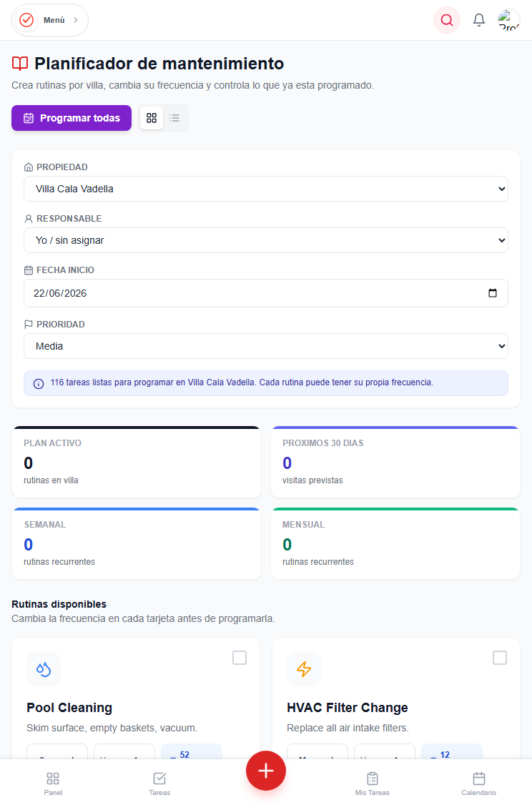This screenshot has height=810, width=532.
Task: Switch to list view
Action: tap(174, 118)
